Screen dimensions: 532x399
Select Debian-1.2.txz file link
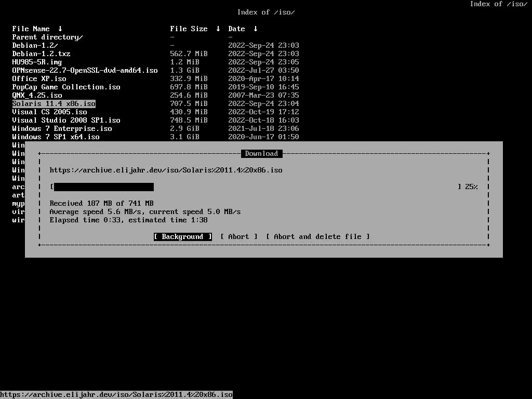(x=42, y=54)
